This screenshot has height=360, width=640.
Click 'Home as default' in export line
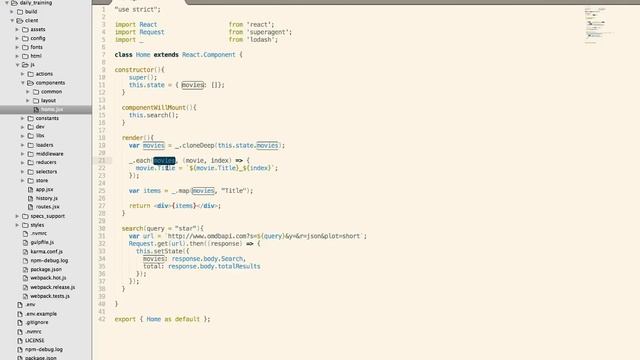[173, 319]
